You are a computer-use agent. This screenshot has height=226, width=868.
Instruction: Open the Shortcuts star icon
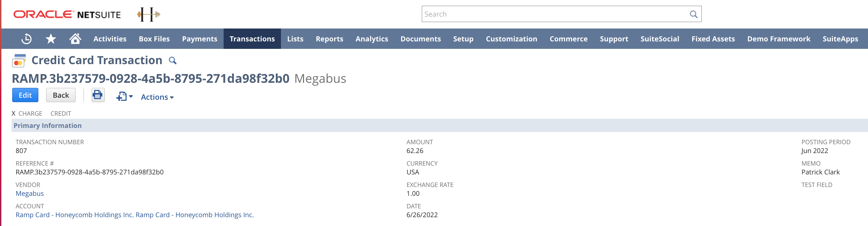coord(51,39)
